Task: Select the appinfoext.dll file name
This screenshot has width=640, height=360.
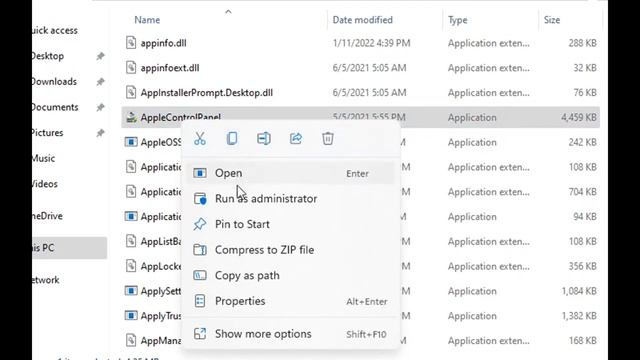Action: [x=170, y=68]
